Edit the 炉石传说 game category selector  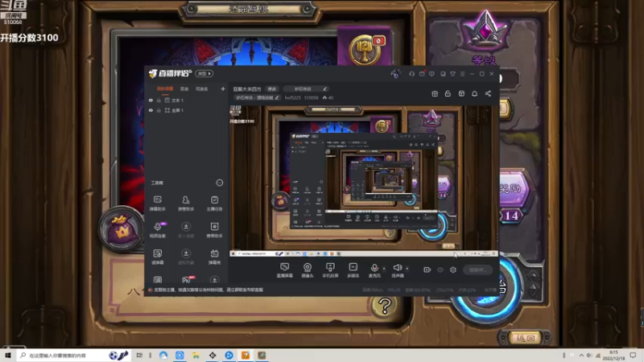pos(306,88)
